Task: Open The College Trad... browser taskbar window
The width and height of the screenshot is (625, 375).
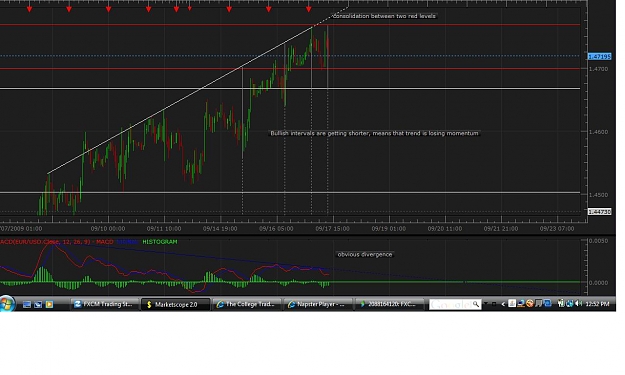Action: tap(247, 304)
